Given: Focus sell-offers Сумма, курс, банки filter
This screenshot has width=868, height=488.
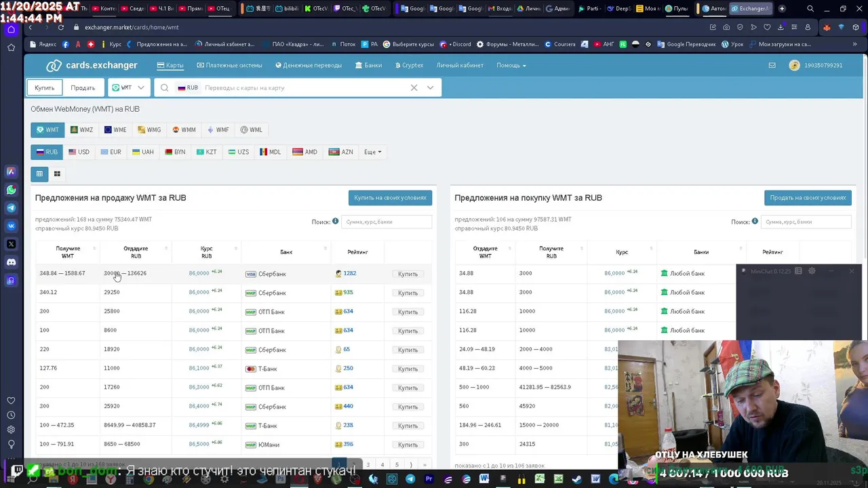Looking at the screenshot, I should point(387,222).
